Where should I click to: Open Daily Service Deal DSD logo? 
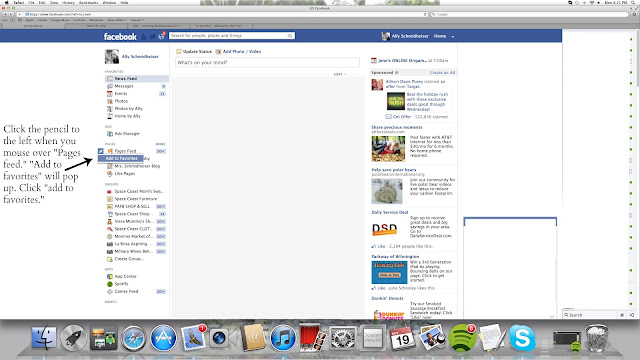[x=384, y=229]
